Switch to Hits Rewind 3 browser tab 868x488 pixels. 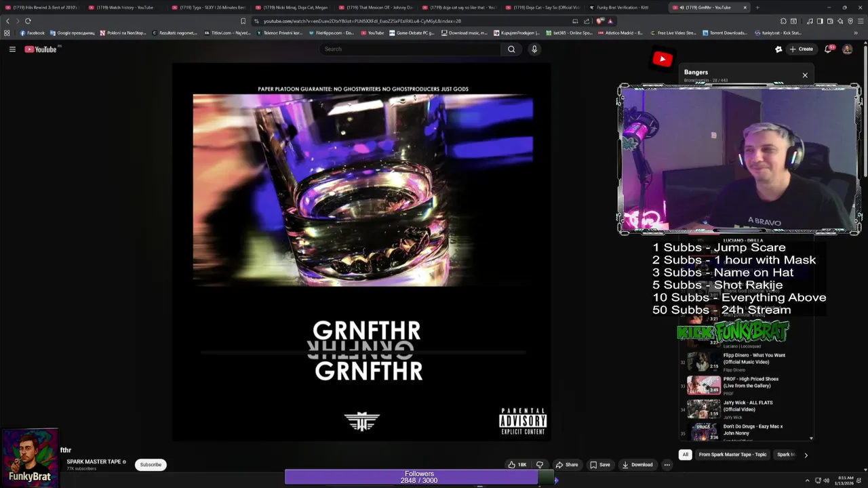[x=42, y=7]
